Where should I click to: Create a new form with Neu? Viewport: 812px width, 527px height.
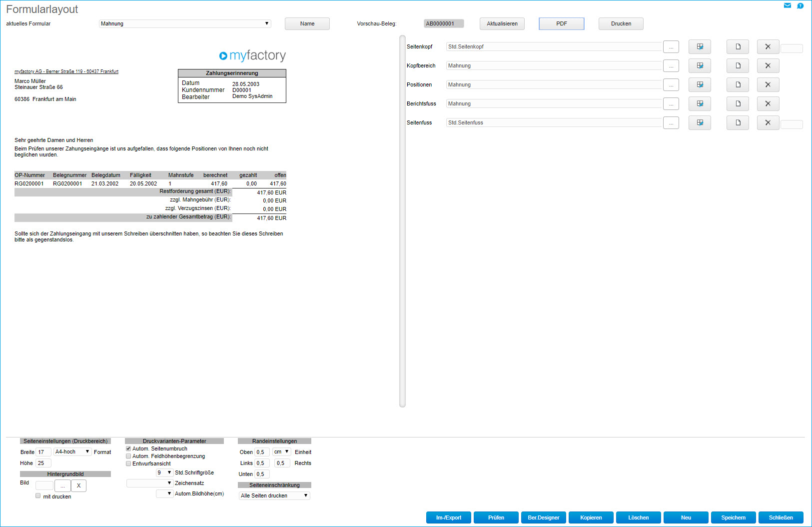click(686, 517)
